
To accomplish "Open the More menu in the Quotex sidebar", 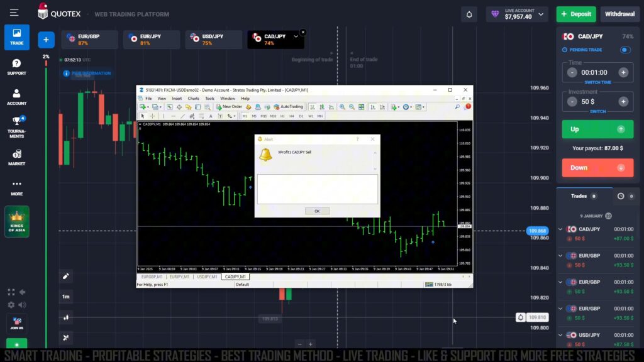I will (x=16, y=188).
